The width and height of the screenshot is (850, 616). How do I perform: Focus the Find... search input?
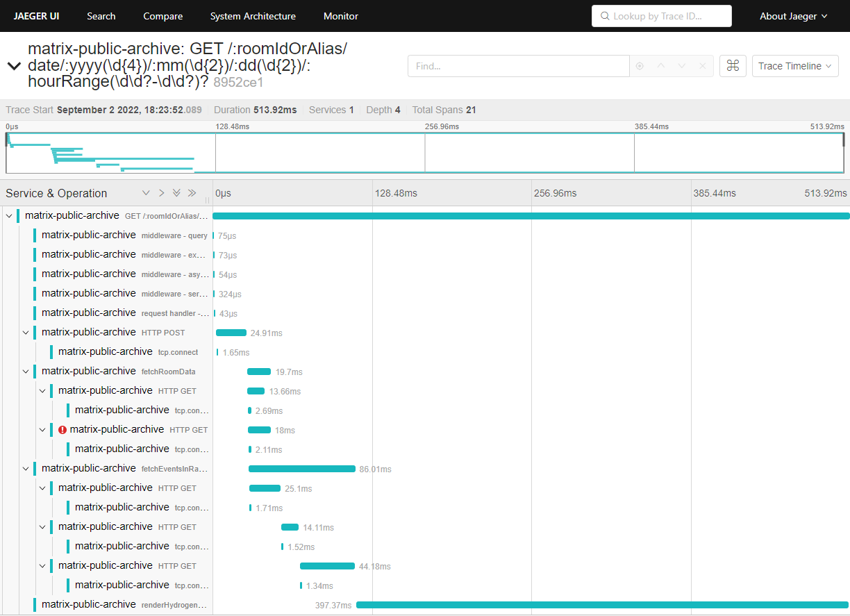tap(519, 66)
